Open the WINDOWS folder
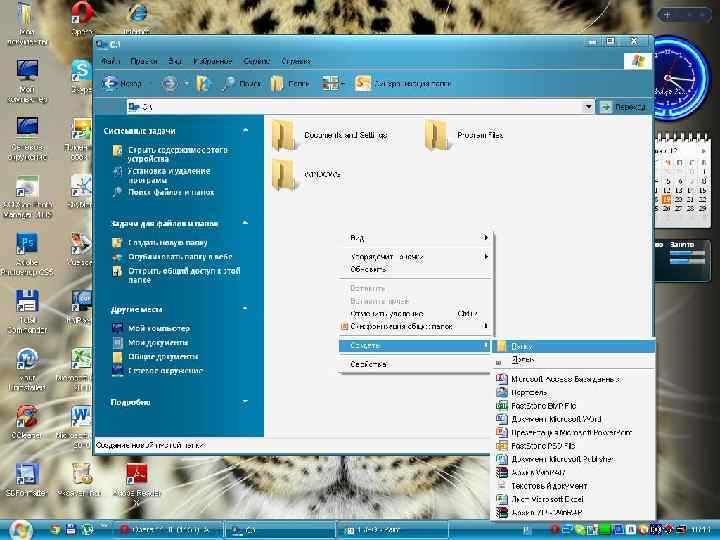 click(306, 174)
